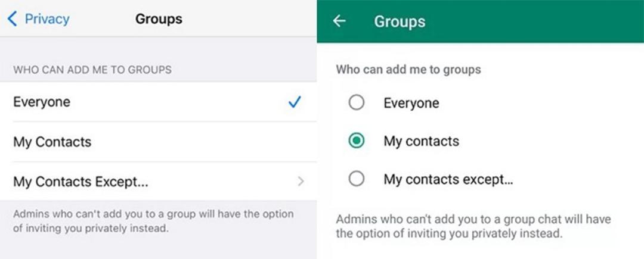Screen dimensions: 644x259
Task: Go back using the white arrow in the green header
Action: (339, 21)
